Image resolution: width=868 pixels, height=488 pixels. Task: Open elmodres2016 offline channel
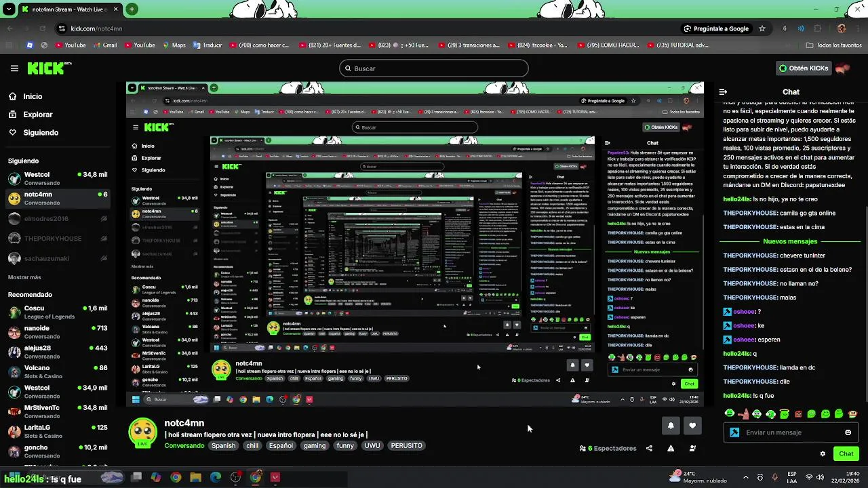click(58, 219)
